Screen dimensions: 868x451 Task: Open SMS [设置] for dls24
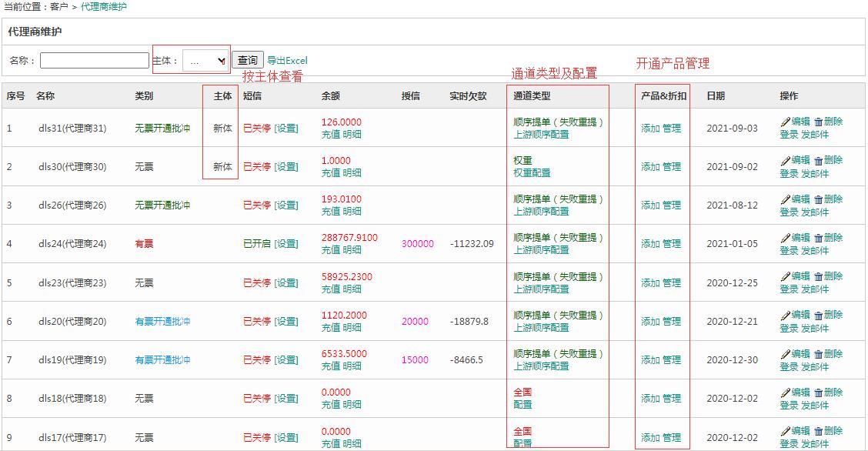click(286, 243)
